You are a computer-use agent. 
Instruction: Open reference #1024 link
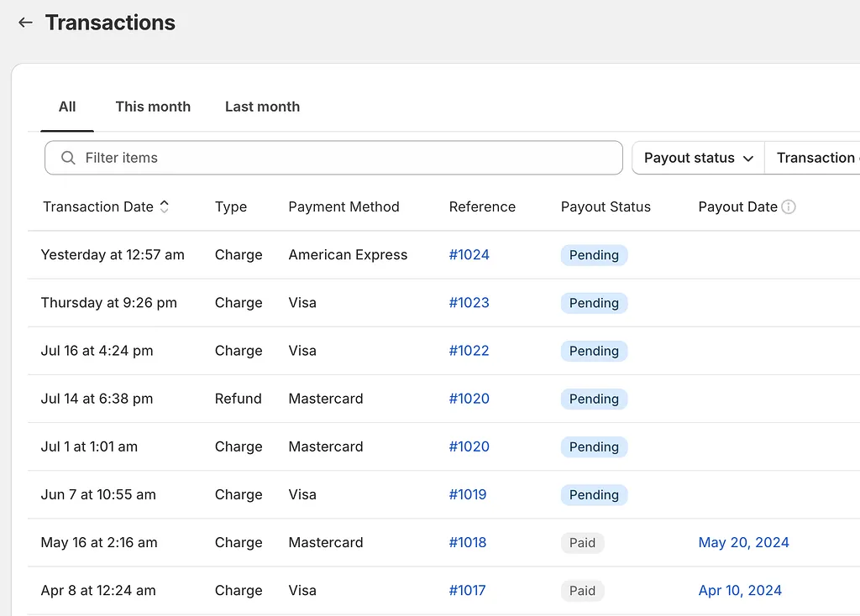[x=469, y=255]
